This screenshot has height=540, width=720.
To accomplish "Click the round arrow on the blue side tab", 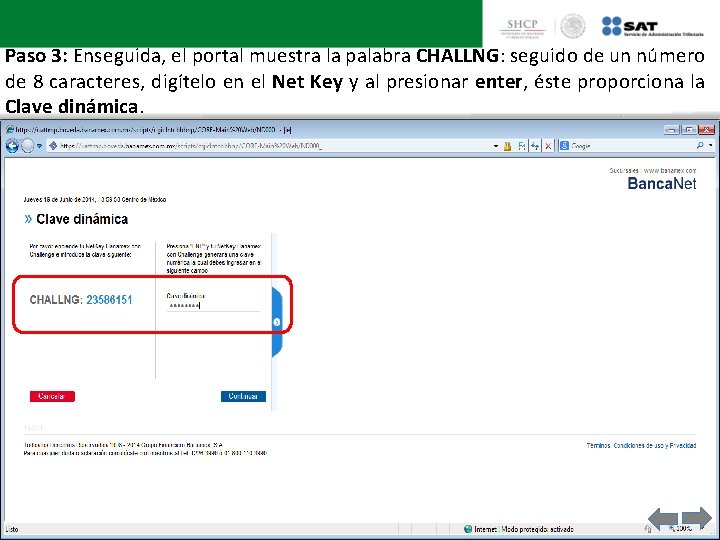I will point(277,322).
